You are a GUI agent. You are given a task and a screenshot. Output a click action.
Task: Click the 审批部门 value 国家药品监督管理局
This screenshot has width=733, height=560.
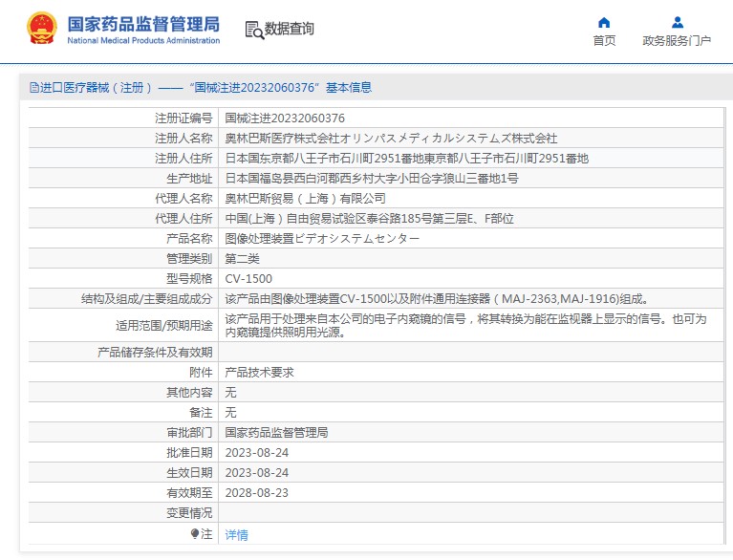[x=276, y=433]
